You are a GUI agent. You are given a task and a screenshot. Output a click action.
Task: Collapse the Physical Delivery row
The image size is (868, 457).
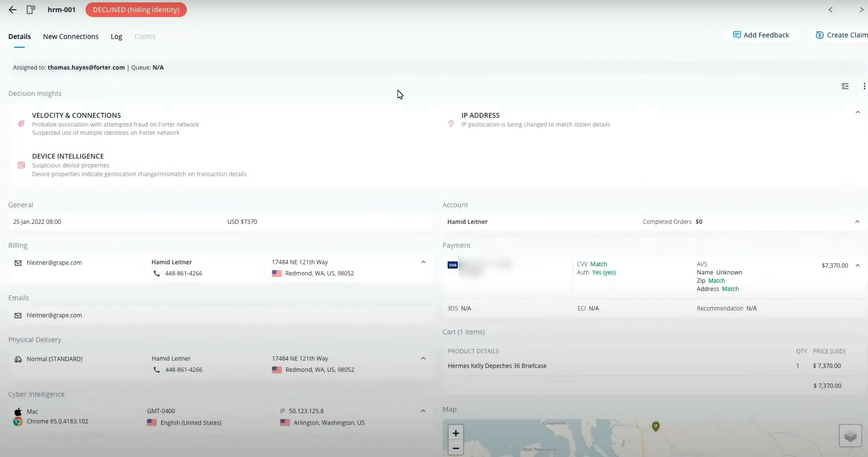[x=423, y=358]
